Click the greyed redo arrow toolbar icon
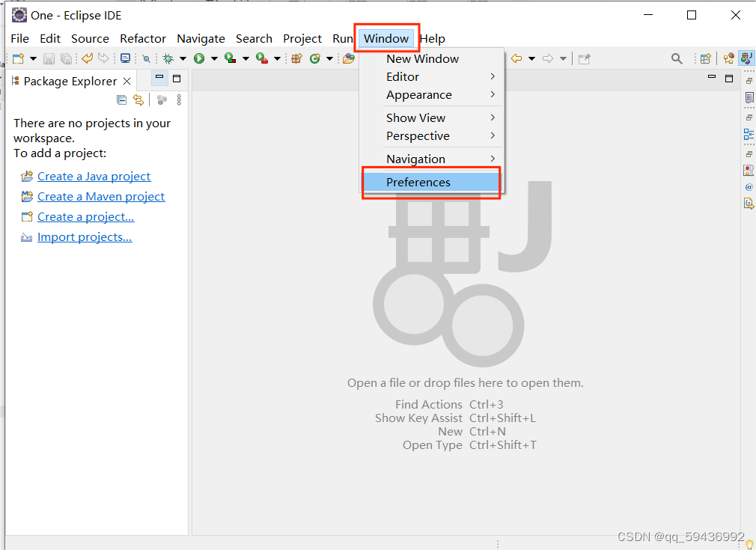This screenshot has height=550, width=756. (x=103, y=58)
